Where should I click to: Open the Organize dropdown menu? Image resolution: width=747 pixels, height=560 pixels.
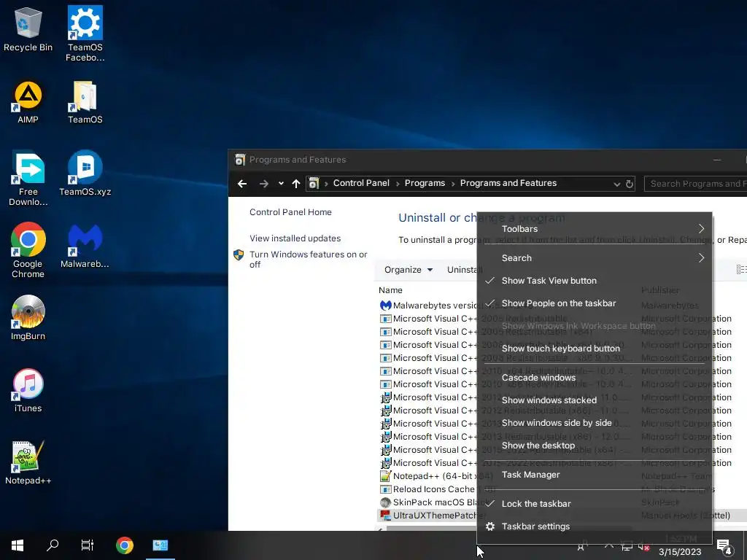tap(409, 270)
